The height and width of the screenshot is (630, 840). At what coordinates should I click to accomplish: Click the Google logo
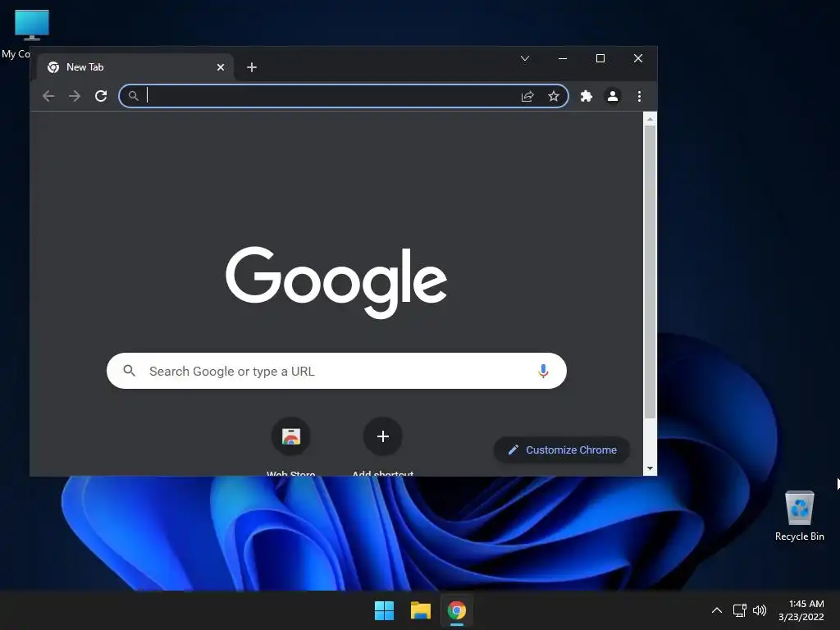pos(336,282)
